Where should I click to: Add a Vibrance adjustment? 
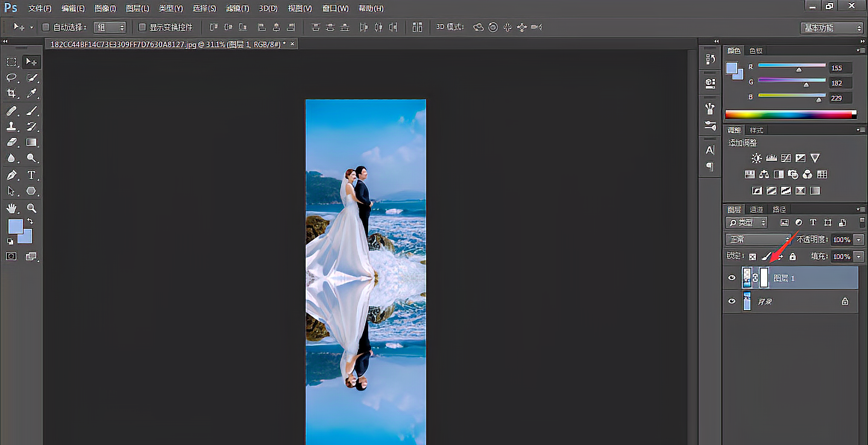point(815,158)
